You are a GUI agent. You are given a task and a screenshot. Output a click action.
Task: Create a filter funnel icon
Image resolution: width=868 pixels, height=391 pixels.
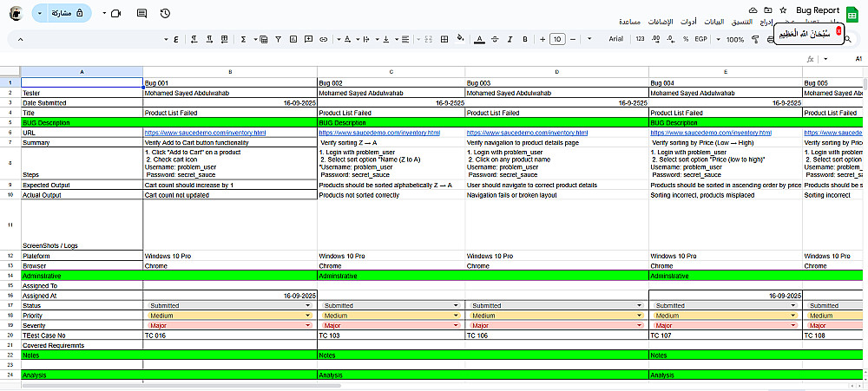(x=278, y=39)
